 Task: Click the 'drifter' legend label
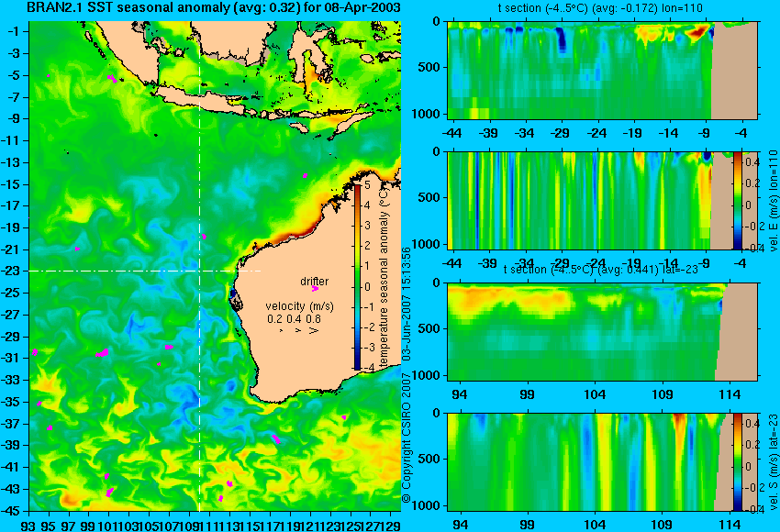(x=315, y=282)
